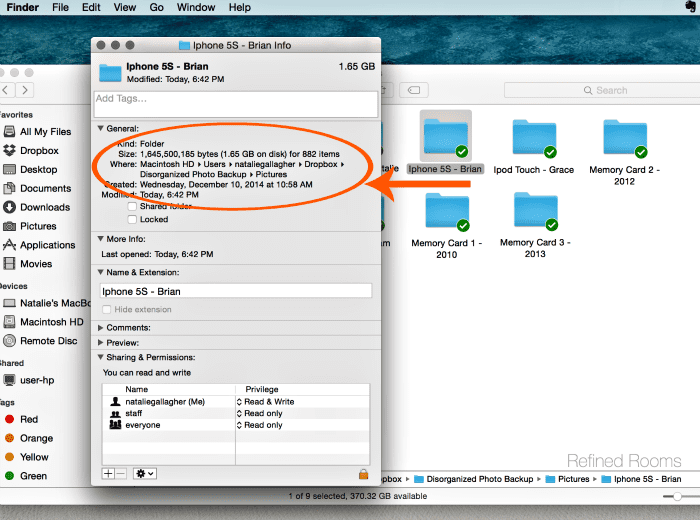Change everyone privilege dropdown
Screen dimensions: 700x520
tap(260, 425)
